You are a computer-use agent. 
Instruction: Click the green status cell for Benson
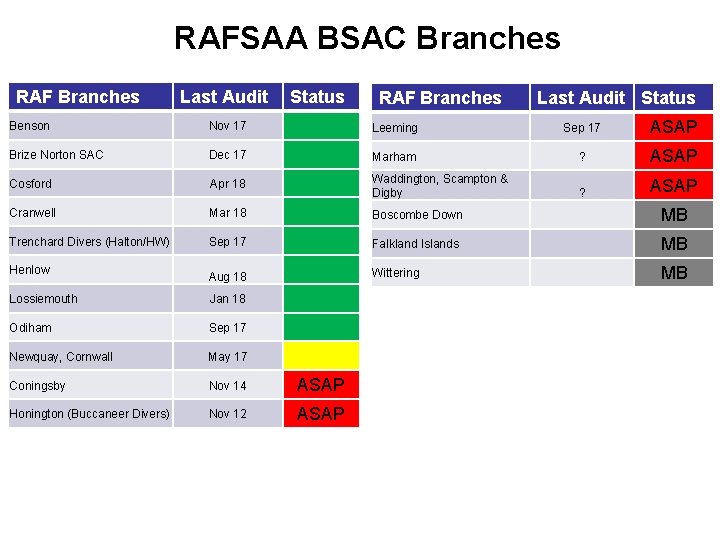pyautogui.click(x=321, y=126)
